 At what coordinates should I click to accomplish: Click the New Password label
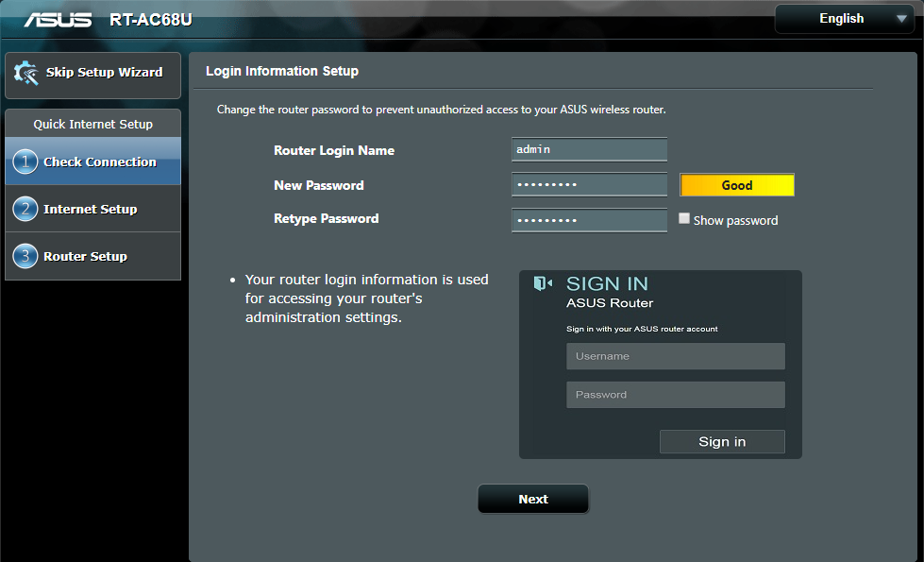319,185
